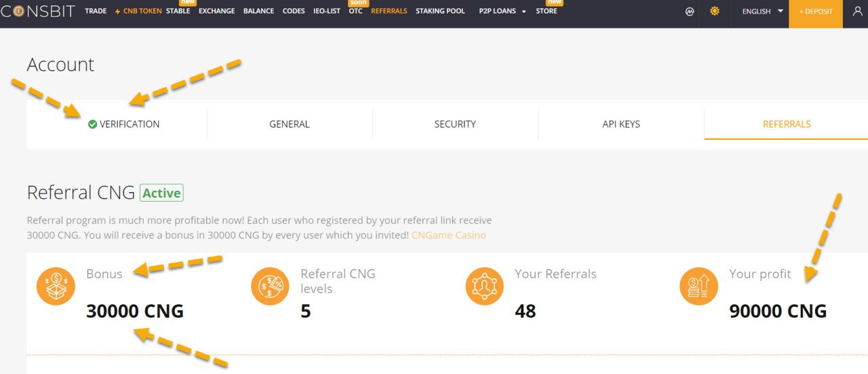The height and width of the screenshot is (374, 868).
Task: Go to the Stable page
Action: coord(178,12)
